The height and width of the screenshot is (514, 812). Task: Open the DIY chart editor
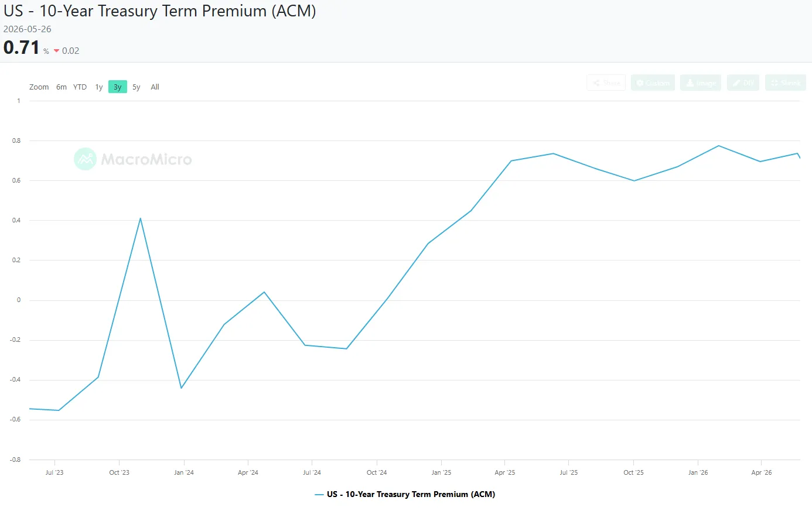(x=743, y=83)
